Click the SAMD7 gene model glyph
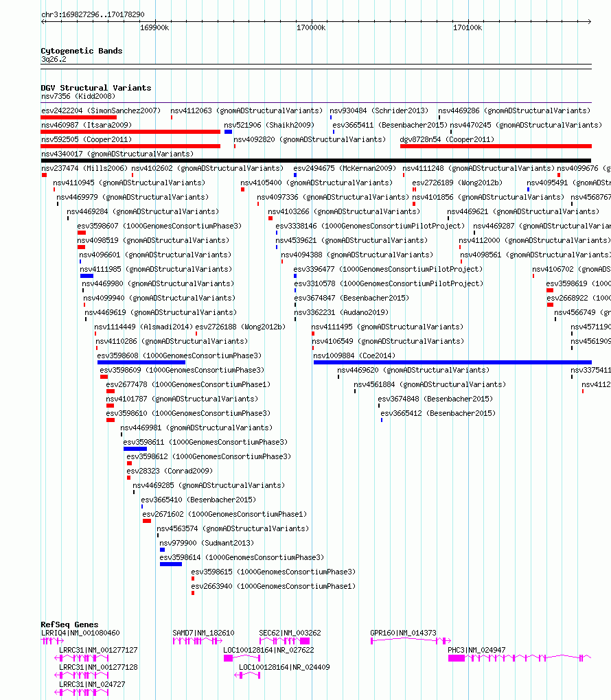The width and height of the screenshot is (611, 700). [x=198, y=640]
